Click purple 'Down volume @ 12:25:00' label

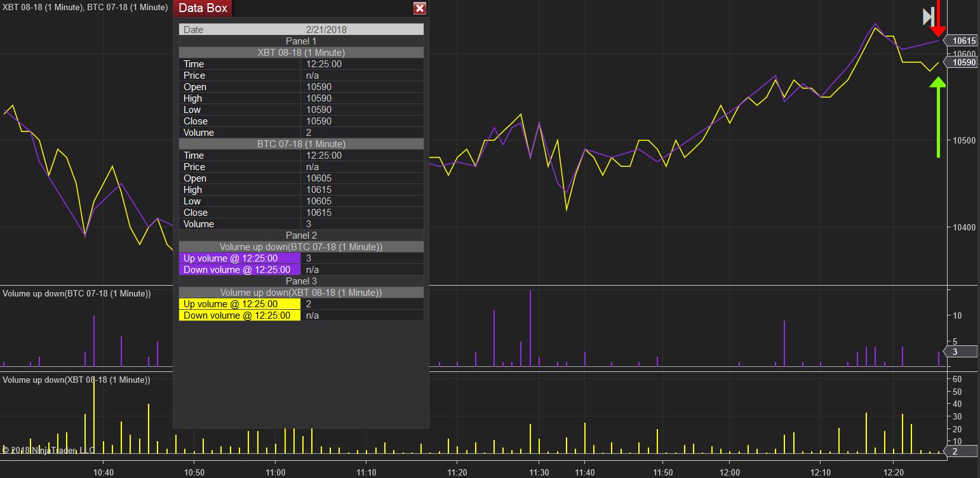click(239, 269)
